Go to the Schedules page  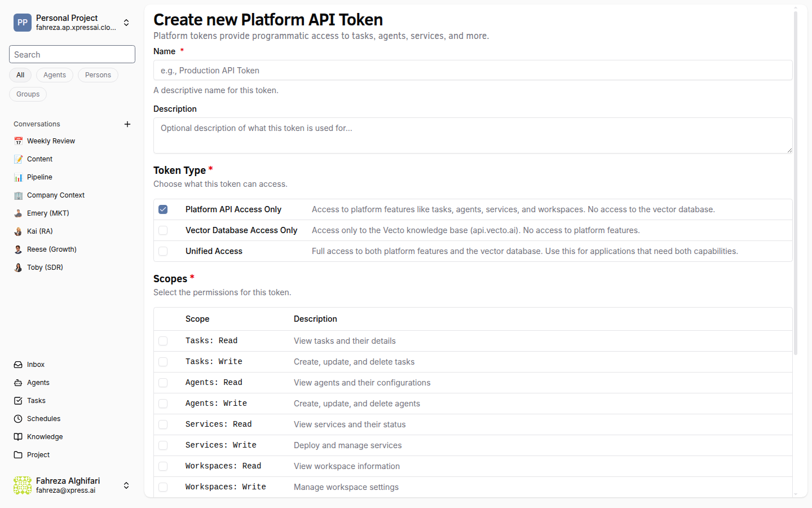coord(72,419)
